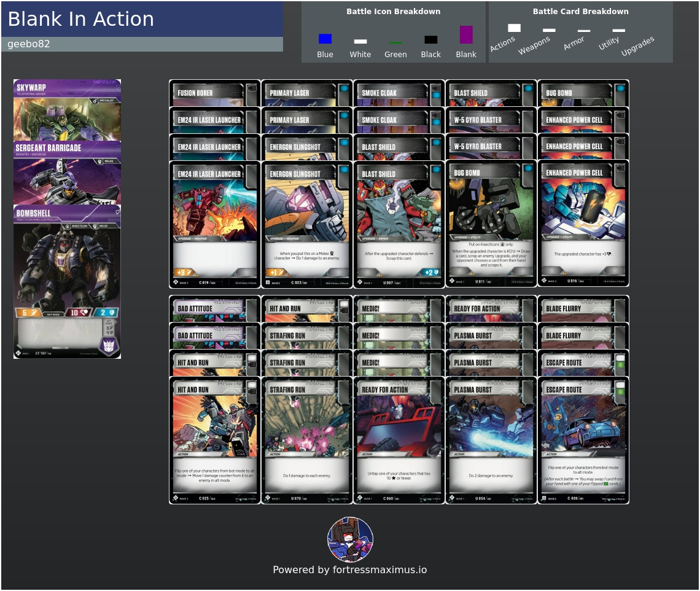
Task: Click the 'Utility' chart label
Action: tap(609, 43)
